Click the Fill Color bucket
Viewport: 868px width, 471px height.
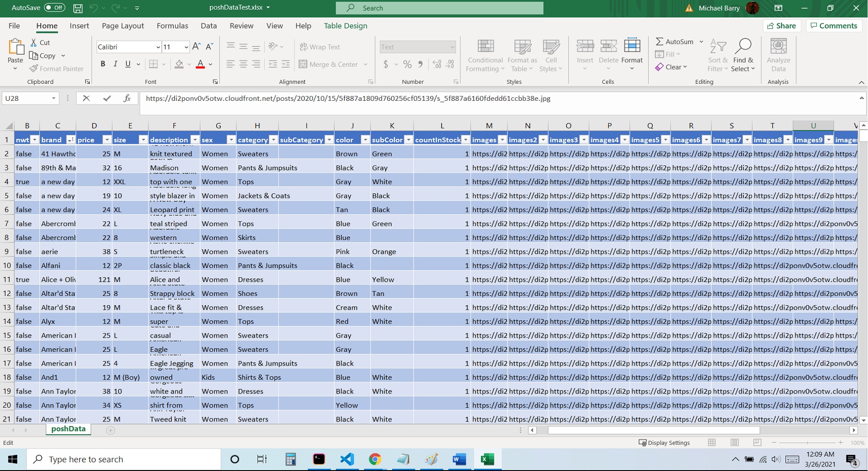click(x=179, y=64)
